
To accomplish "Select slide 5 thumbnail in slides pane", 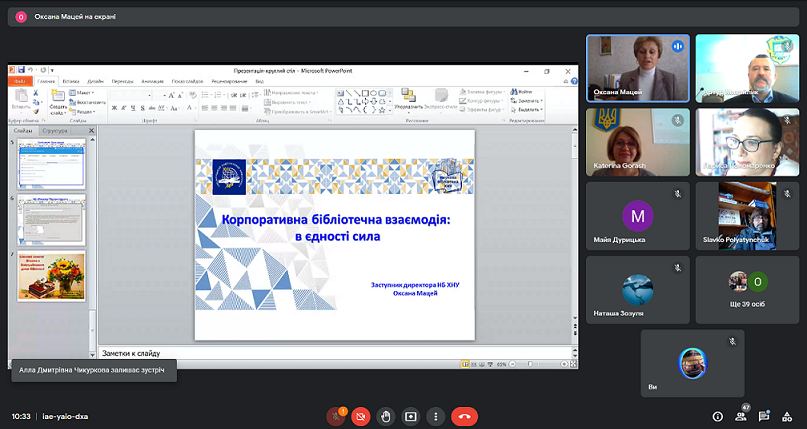I will pos(51,164).
